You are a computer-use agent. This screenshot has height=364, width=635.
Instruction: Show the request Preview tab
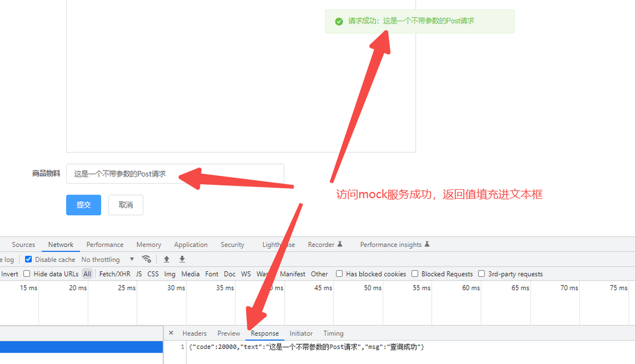click(229, 333)
